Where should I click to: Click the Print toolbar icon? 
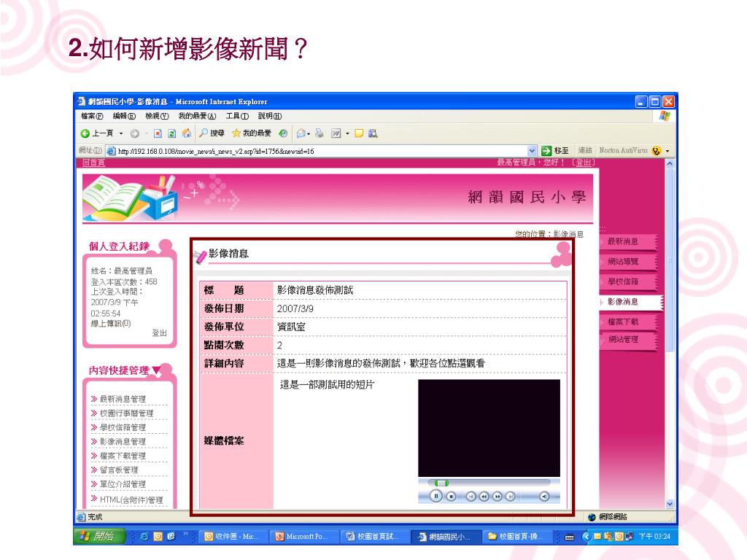(320, 133)
